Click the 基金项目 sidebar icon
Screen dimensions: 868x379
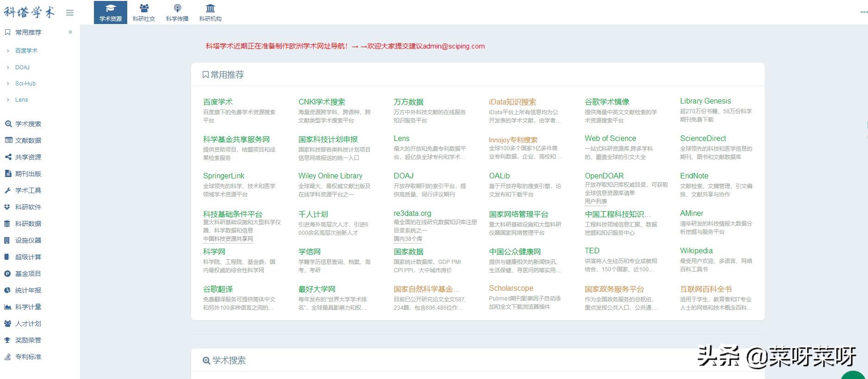(7, 274)
